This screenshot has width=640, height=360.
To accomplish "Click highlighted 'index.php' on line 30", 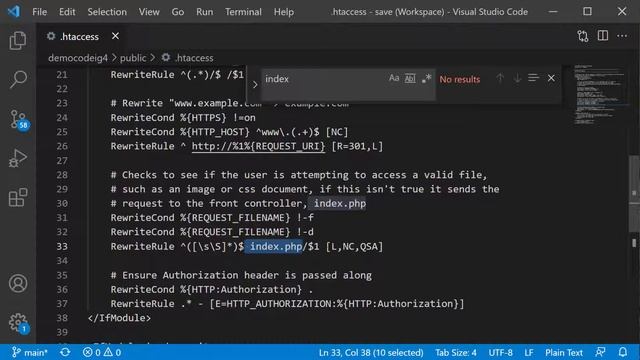I will 340,203.
